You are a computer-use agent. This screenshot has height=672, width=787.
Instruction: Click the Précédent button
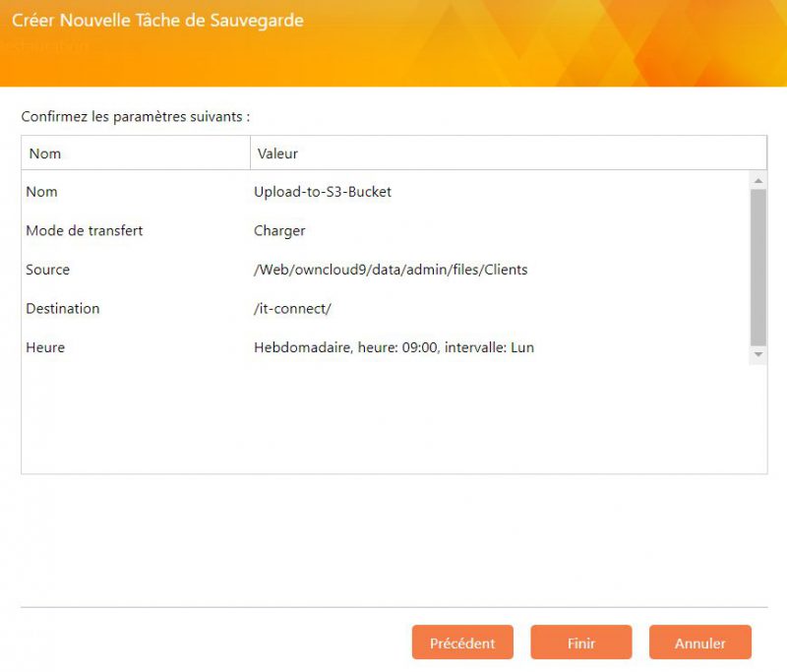(x=462, y=642)
